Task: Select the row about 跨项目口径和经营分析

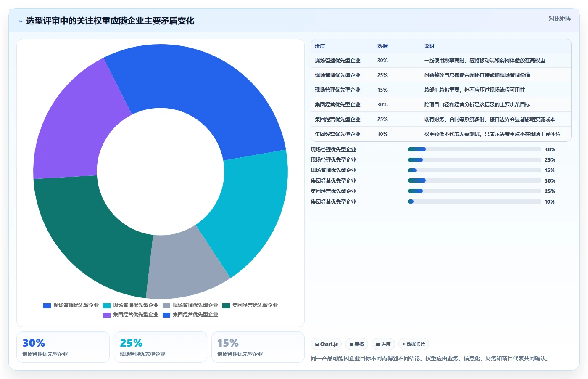Action: click(x=441, y=105)
